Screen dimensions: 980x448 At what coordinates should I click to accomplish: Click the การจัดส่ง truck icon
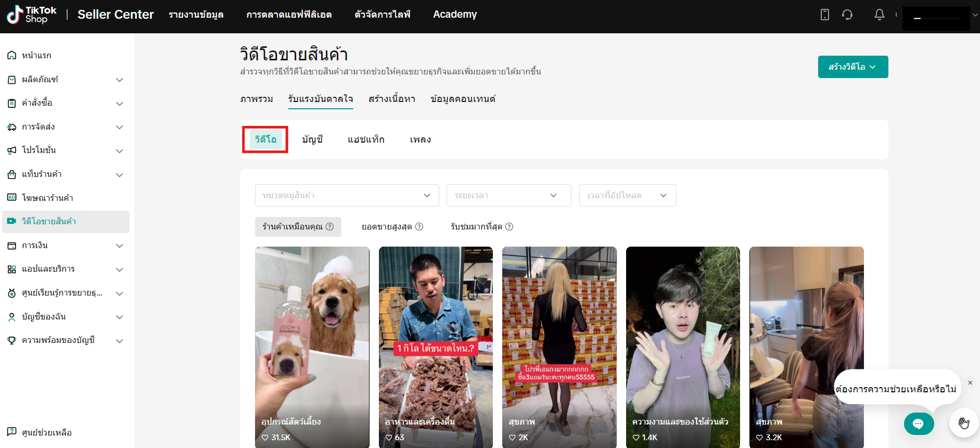12,127
